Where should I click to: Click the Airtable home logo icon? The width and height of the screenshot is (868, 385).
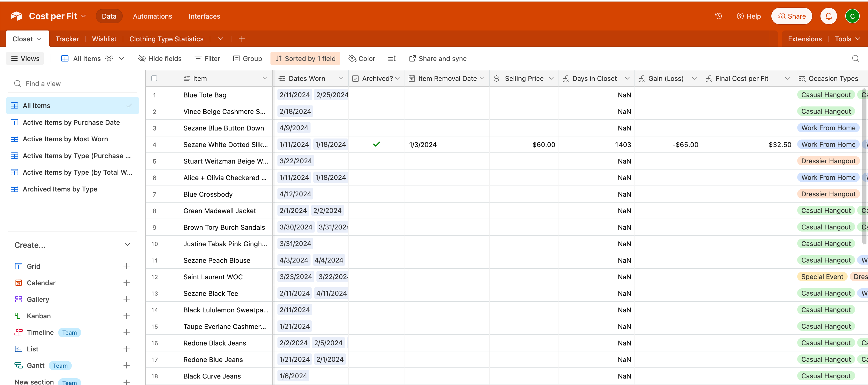click(16, 16)
